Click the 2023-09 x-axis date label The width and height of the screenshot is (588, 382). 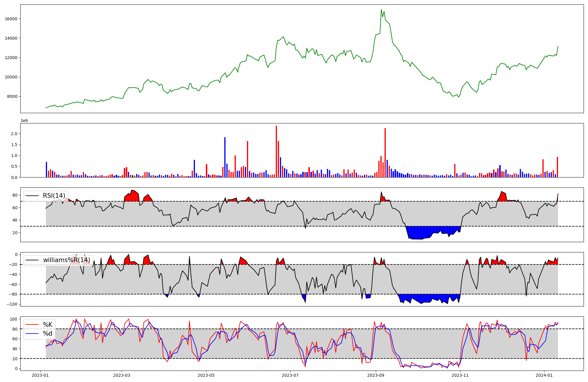tap(375, 375)
